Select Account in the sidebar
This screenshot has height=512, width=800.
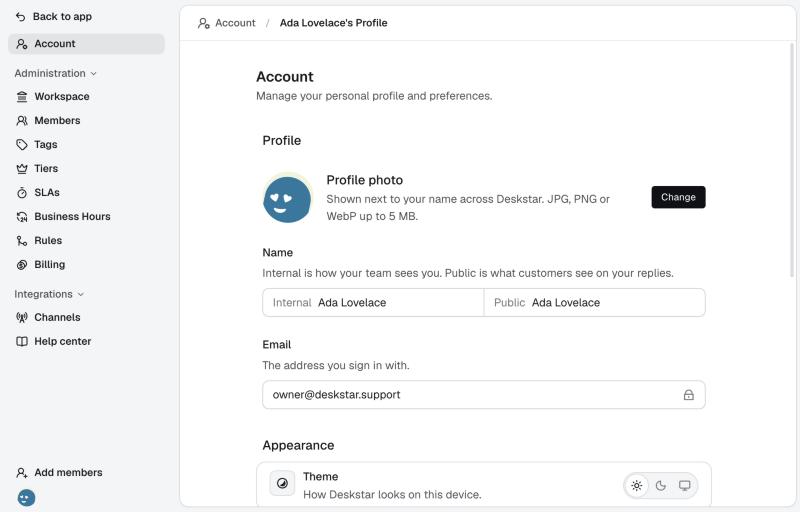tap(86, 44)
